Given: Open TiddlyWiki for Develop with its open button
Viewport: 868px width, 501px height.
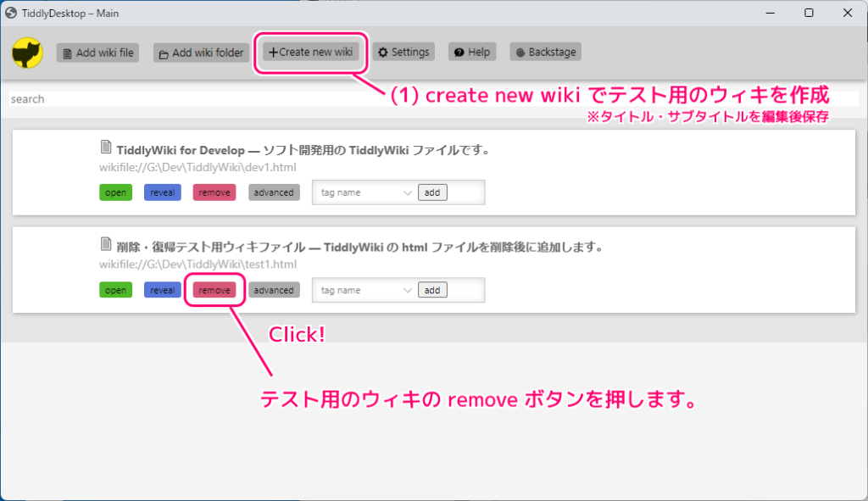Looking at the screenshot, I should [115, 192].
